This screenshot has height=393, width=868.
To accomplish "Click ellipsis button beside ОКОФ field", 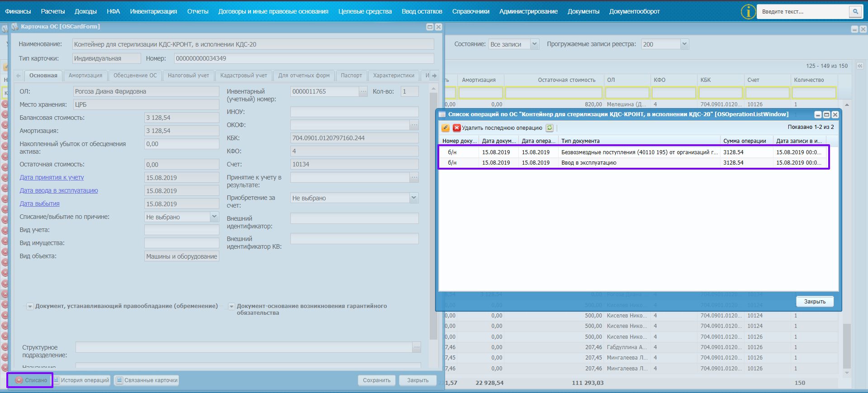I will click(414, 125).
